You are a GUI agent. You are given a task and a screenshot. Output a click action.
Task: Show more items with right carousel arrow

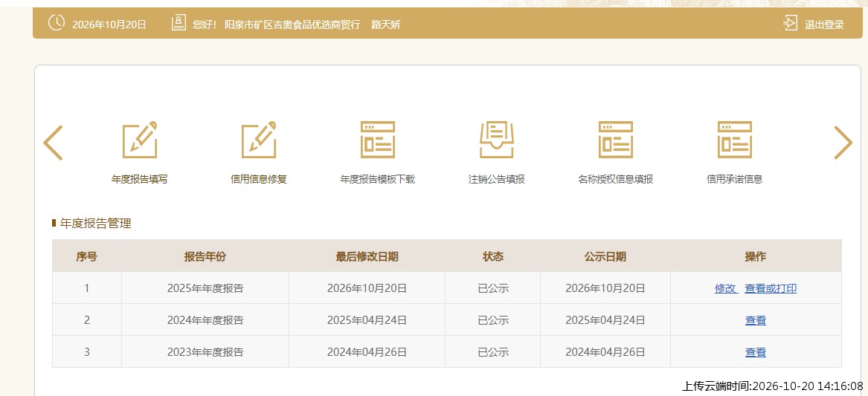pos(843,143)
